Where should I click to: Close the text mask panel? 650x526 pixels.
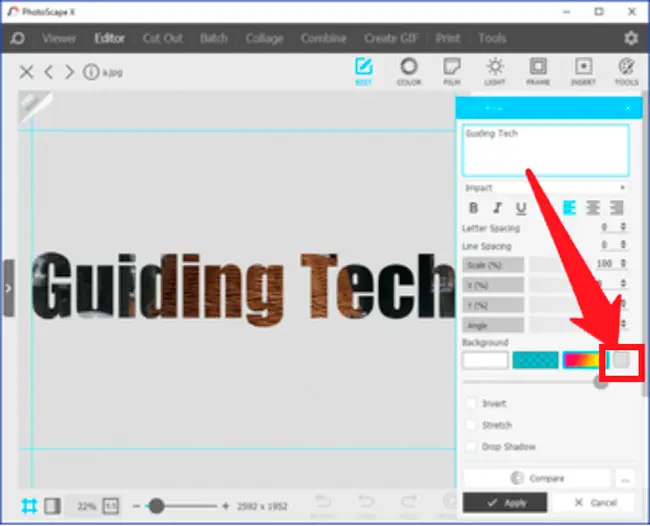pyautogui.click(x=628, y=108)
